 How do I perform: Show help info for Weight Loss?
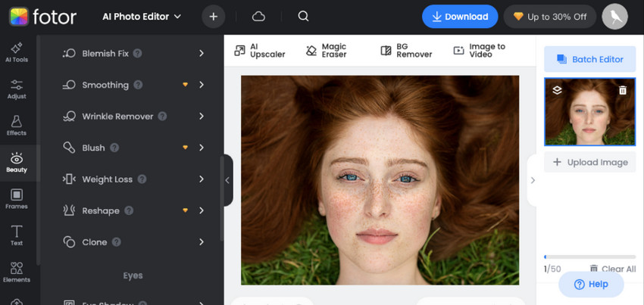(x=142, y=179)
